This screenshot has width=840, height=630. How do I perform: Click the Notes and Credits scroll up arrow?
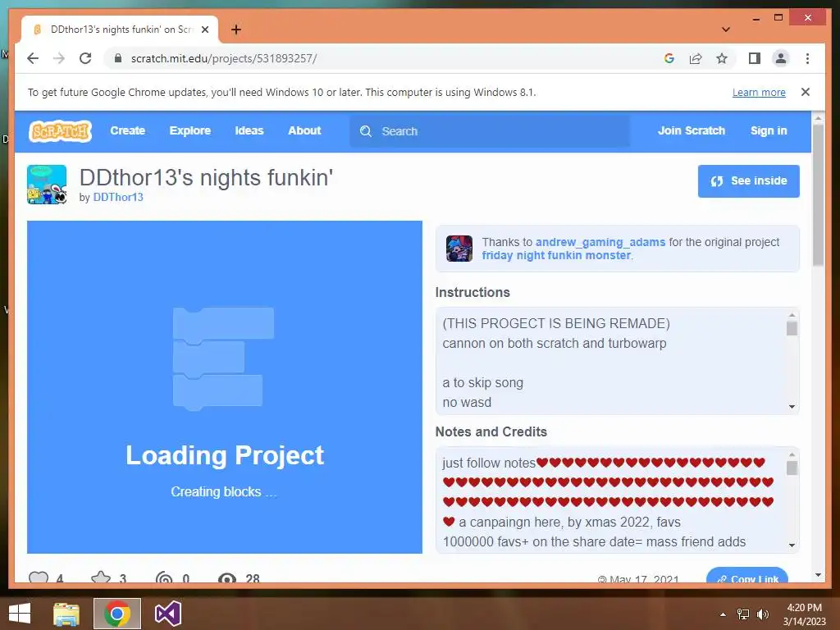point(792,454)
